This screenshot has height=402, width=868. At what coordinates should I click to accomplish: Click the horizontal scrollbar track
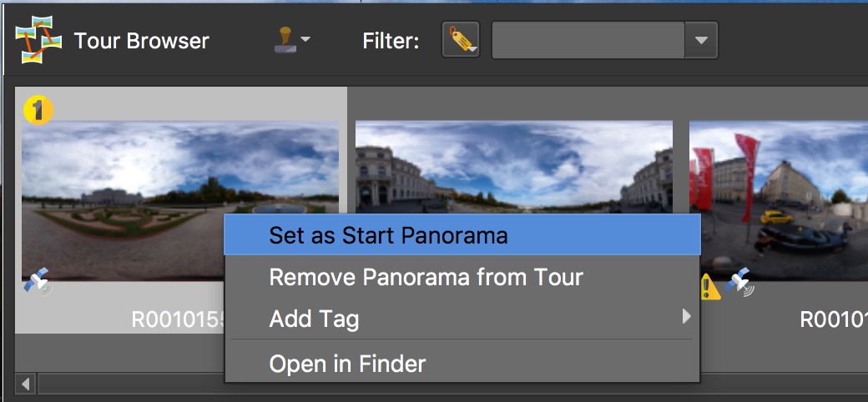point(125,384)
